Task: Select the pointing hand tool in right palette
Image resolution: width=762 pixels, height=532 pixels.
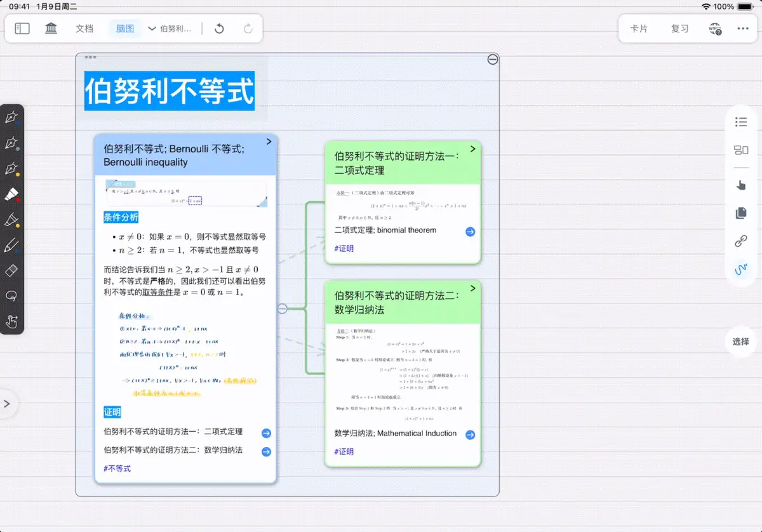Action: point(740,185)
